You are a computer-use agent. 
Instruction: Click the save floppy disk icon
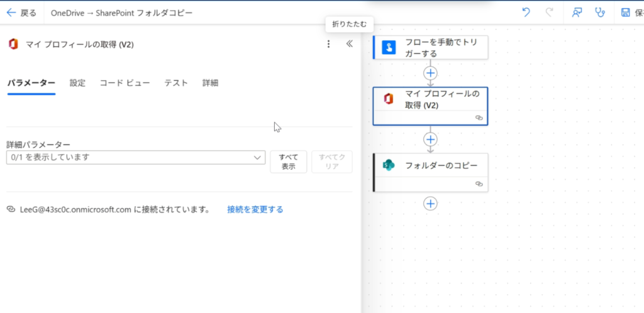625,13
